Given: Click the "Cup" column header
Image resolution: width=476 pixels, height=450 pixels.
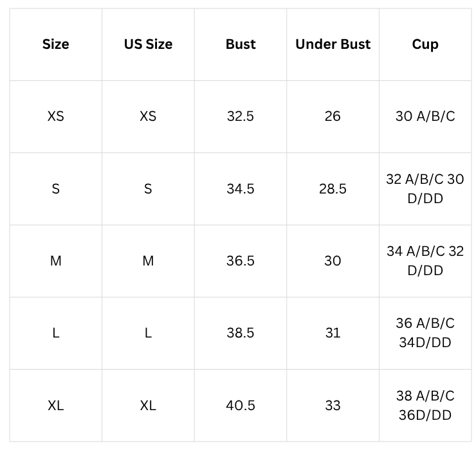Looking at the screenshot, I should (425, 44).
